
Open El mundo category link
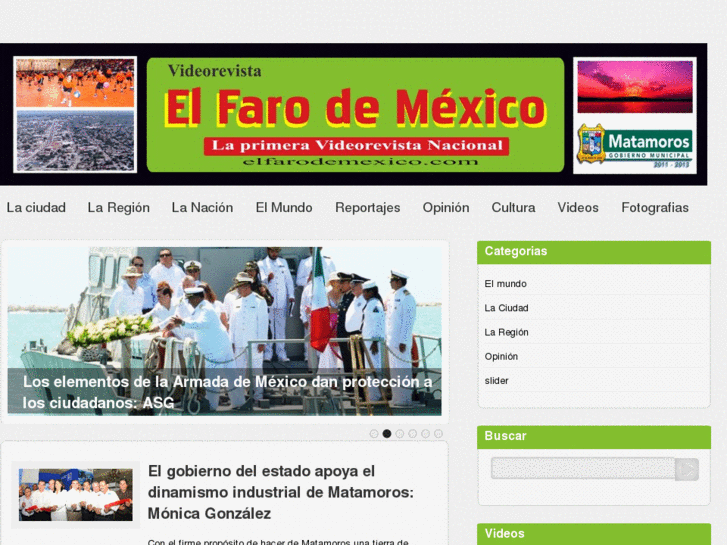505,284
